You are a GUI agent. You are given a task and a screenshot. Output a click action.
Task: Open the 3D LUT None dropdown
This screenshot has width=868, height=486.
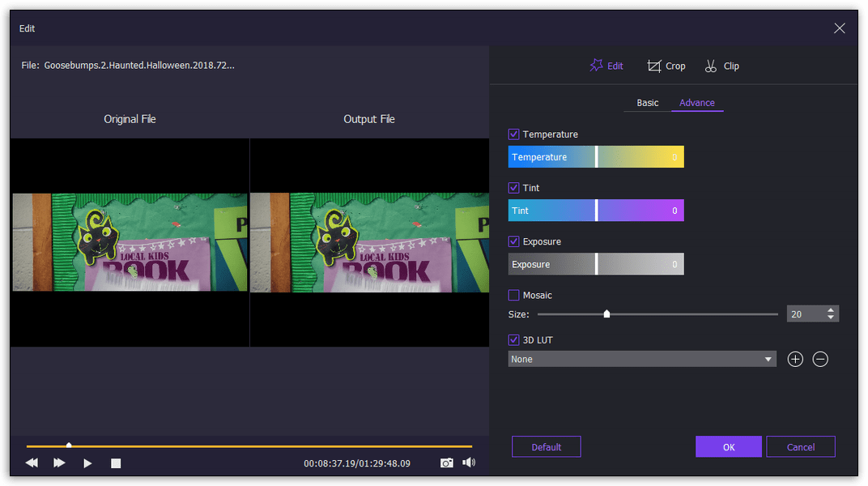coord(642,359)
